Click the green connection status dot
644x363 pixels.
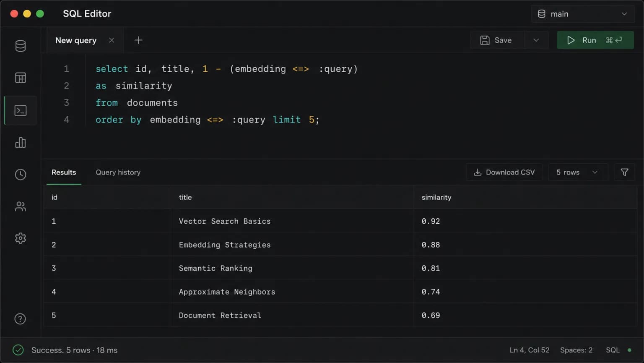coord(629,350)
